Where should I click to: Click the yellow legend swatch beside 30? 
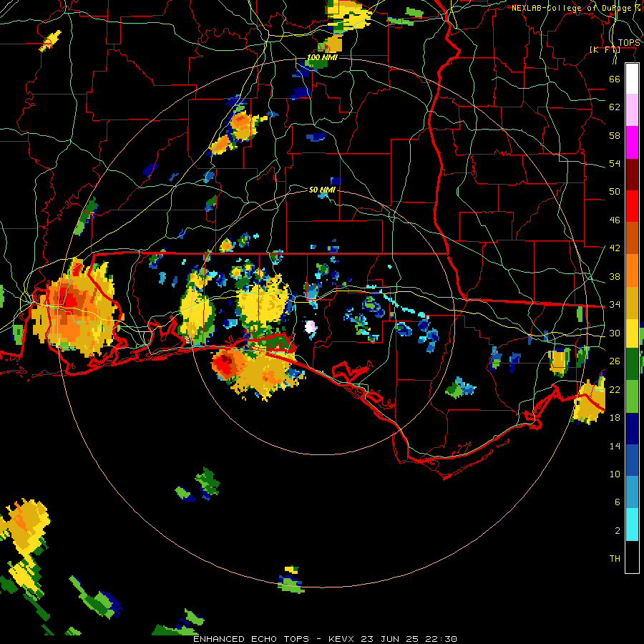pos(632,333)
